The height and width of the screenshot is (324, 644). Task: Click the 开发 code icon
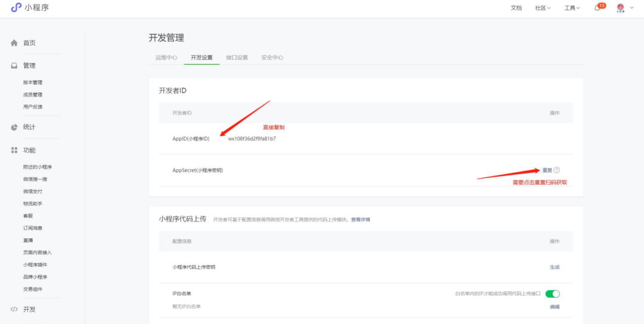click(x=14, y=309)
